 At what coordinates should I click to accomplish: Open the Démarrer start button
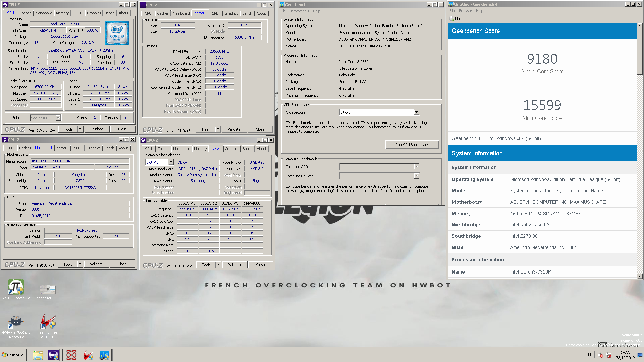[x=13, y=355]
